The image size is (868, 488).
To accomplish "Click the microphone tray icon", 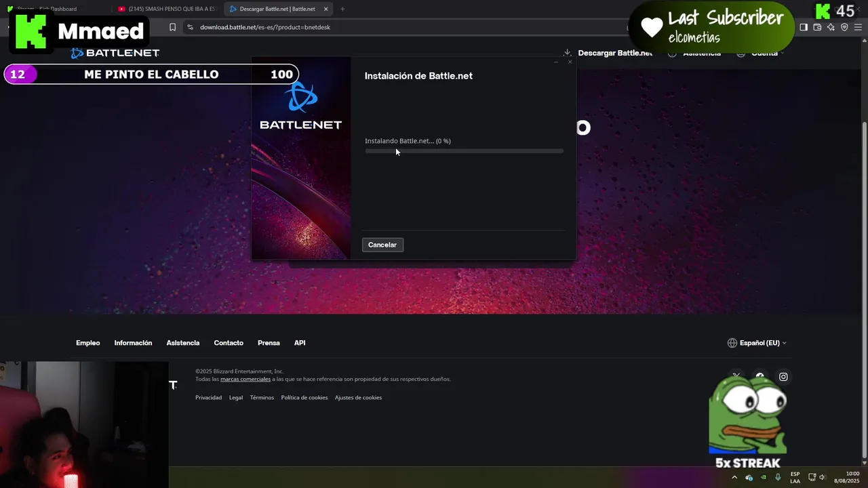I will 778,477.
